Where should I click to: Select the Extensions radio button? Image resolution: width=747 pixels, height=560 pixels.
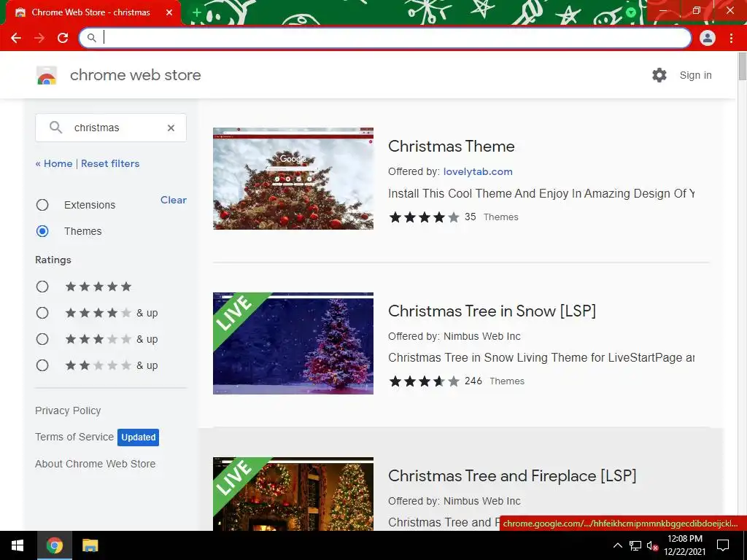tap(42, 205)
